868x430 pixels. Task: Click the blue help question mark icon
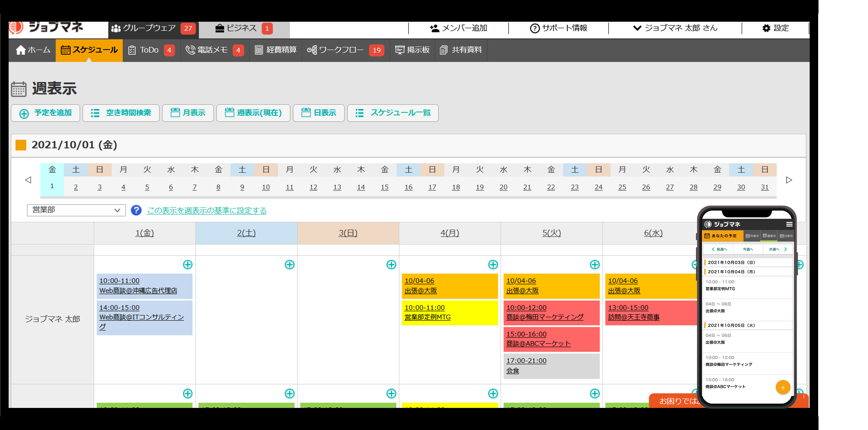click(x=136, y=210)
